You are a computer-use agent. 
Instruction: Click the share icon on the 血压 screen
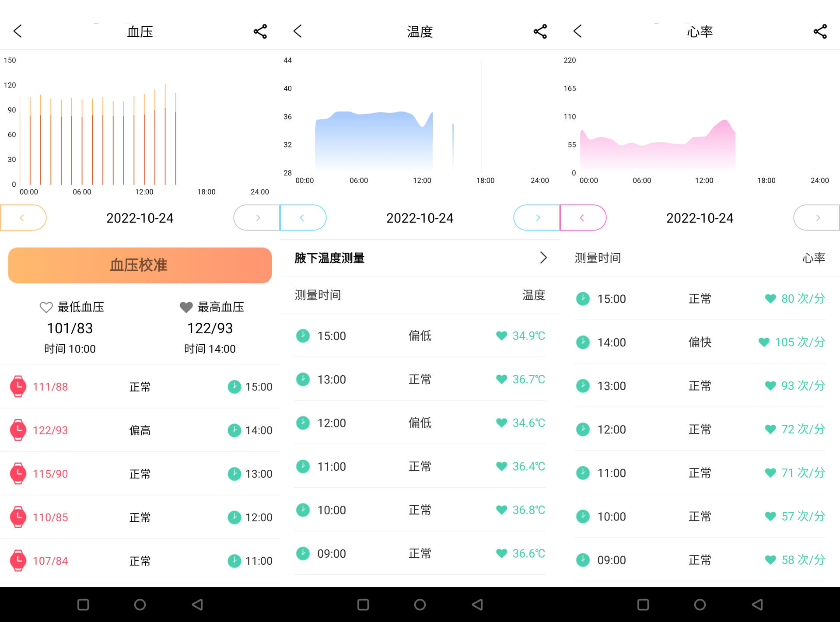[260, 31]
